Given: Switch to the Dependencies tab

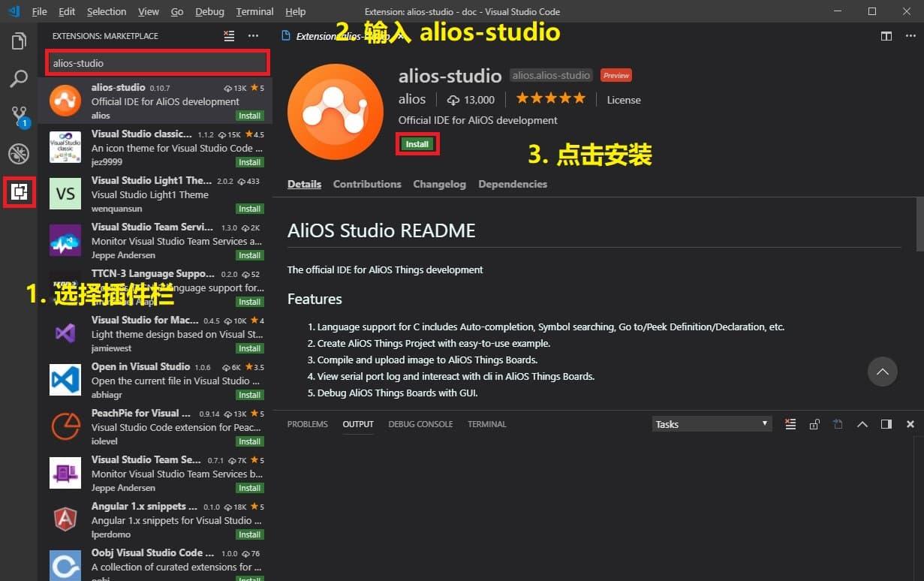Looking at the screenshot, I should [513, 184].
